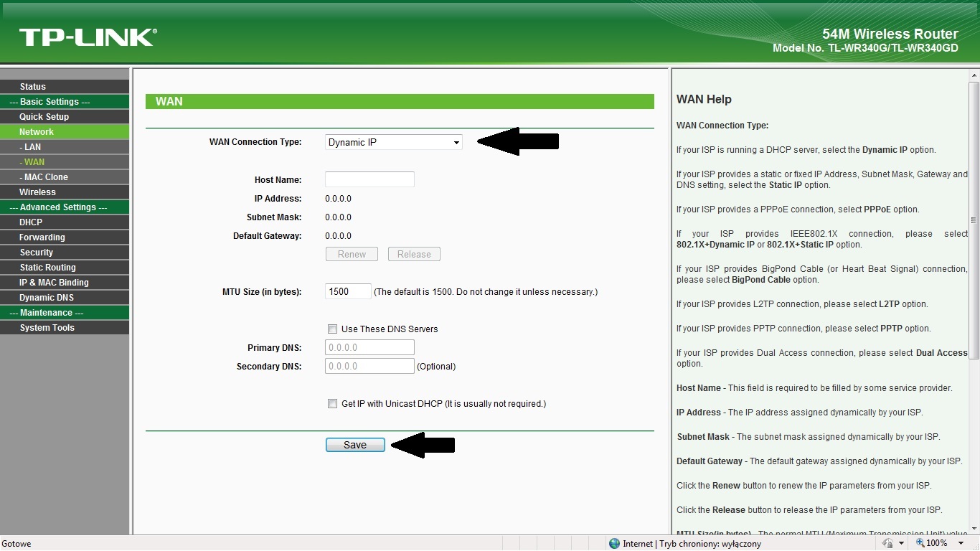Select the Network menu item
The image size is (980, 551).
[65, 132]
